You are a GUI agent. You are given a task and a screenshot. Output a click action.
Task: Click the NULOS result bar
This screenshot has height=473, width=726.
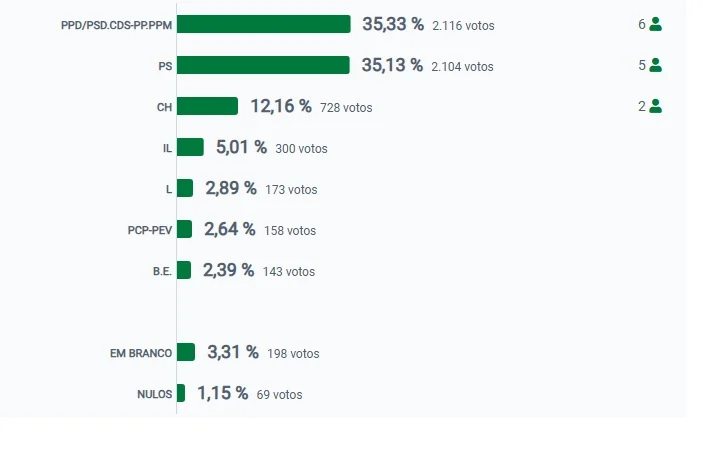coord(181,393)
